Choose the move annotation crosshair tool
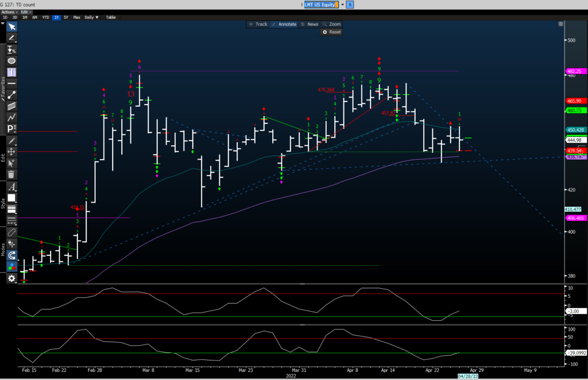588x380 pixels. point(11,152)
